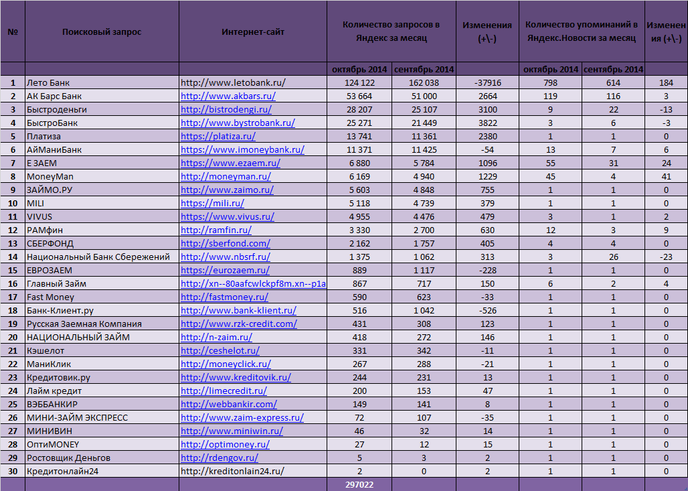
Task: Click the cell 'Национальный Банк Сбережений'
Action: click(102, 257)
